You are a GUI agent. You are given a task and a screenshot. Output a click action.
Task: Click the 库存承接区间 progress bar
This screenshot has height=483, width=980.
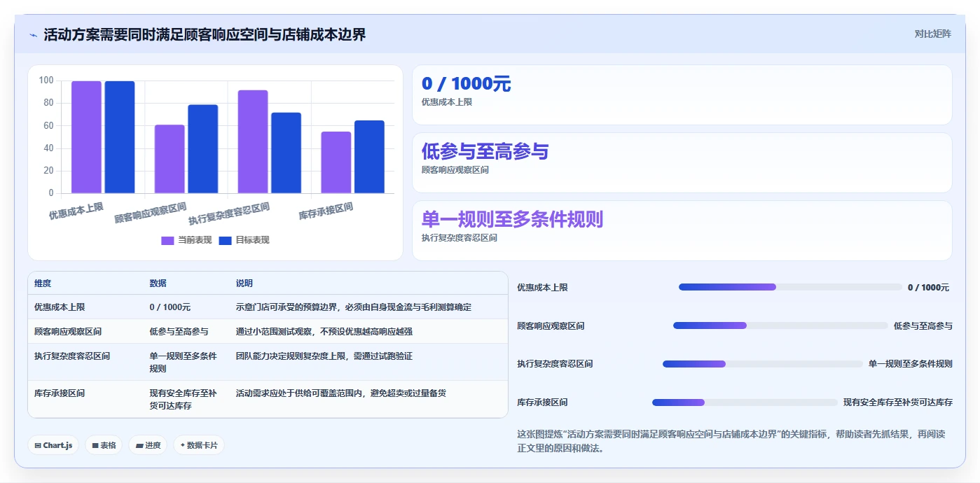click(745, 402)
